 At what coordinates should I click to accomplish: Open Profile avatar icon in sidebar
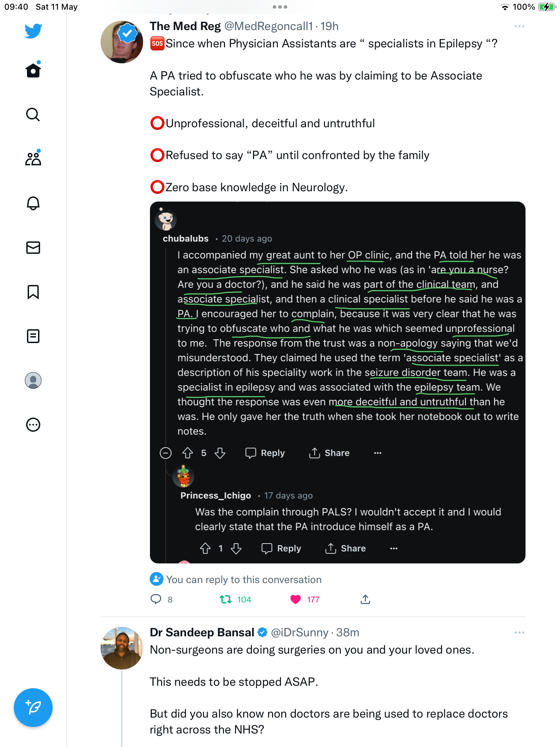click(33, 380)
